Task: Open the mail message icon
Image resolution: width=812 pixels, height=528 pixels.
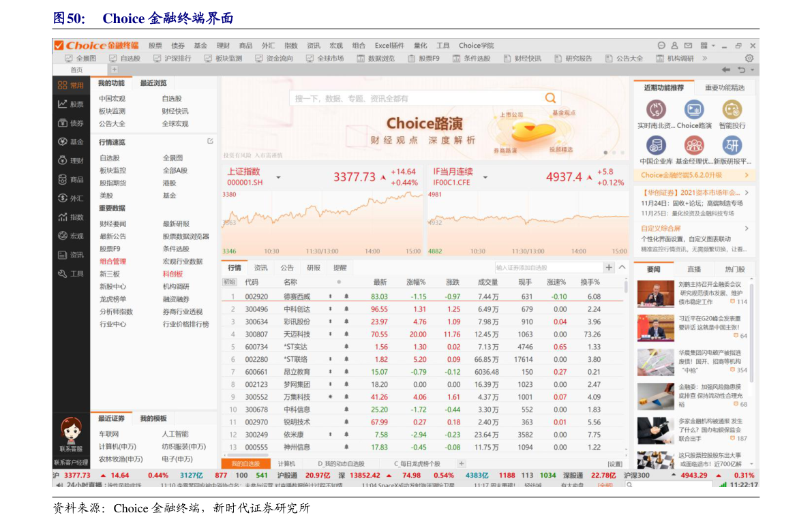Action: click(x=688, y=46)
